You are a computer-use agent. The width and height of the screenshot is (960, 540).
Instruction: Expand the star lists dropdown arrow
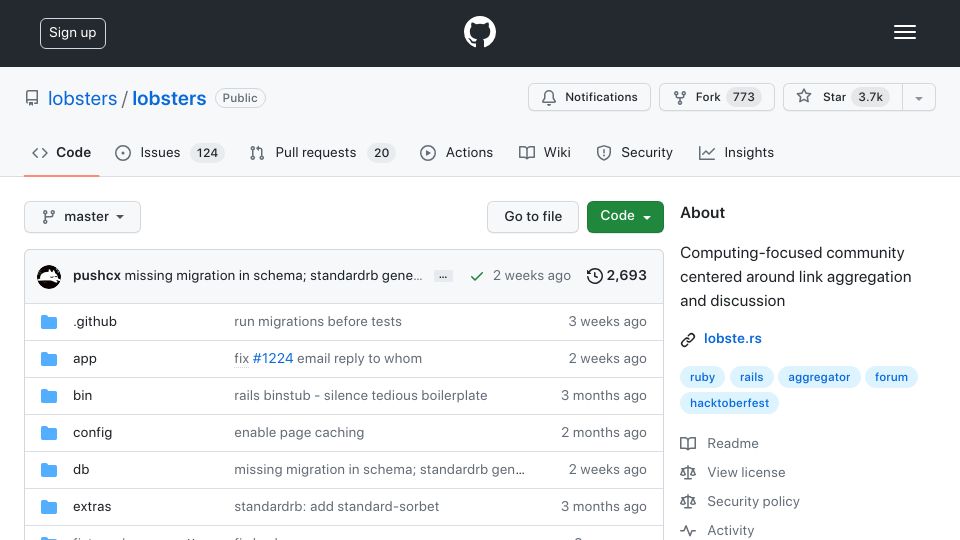(x=918, y=98)
